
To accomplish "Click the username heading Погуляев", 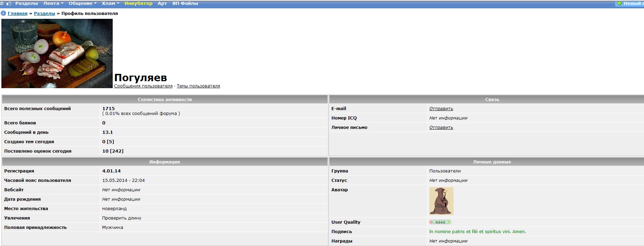I will [x=141, y=77].
